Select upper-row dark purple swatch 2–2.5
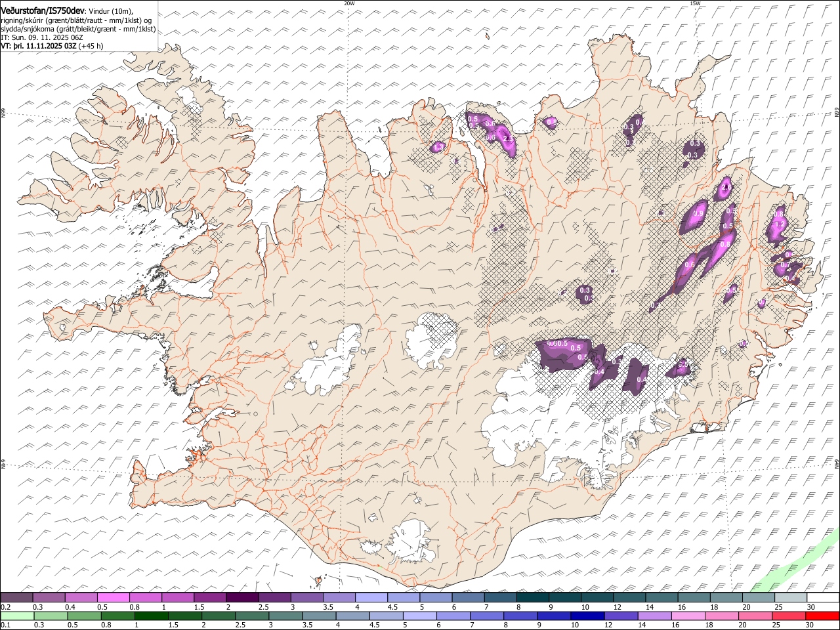840x630 pixels. click(x=242, y=598)
